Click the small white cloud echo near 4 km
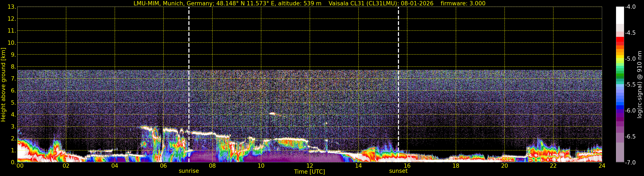 pos(272,114)
